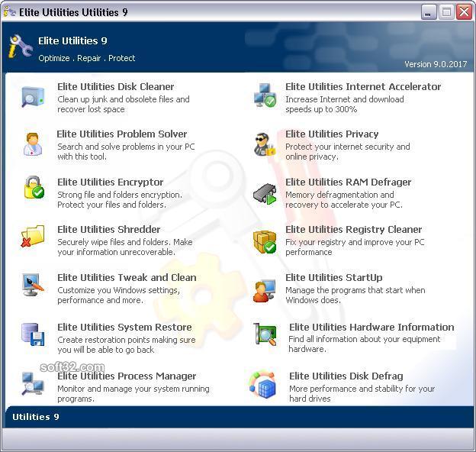This screenshot has width=476, height=452.
Task: Open Elite Utilities System Restore
Action: [x=124, y=327]
